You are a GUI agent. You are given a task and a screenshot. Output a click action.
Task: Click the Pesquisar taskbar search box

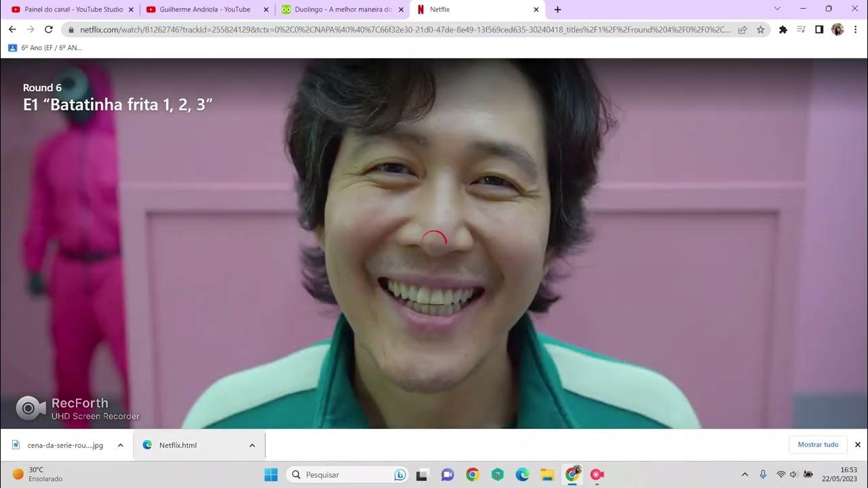coord(348,474)
